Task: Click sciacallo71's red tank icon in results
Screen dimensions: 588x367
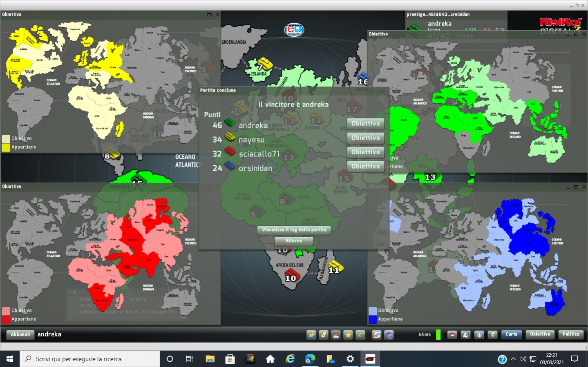Action: tap(230, 151)
